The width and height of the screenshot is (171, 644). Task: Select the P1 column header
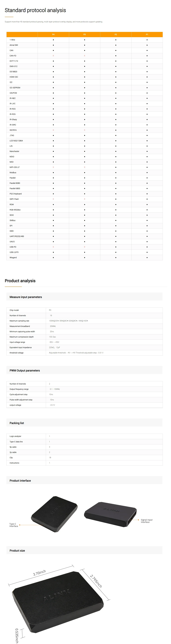coord(147,34)
